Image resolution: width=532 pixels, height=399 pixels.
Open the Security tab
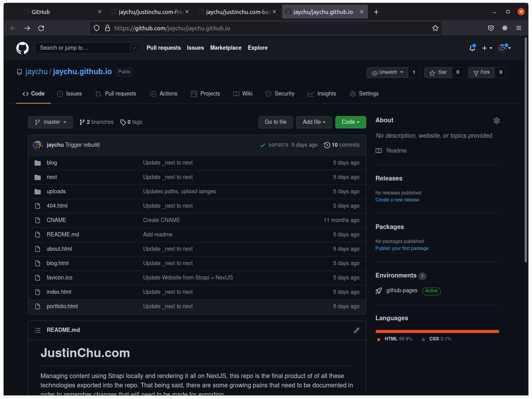click(280, 94)
